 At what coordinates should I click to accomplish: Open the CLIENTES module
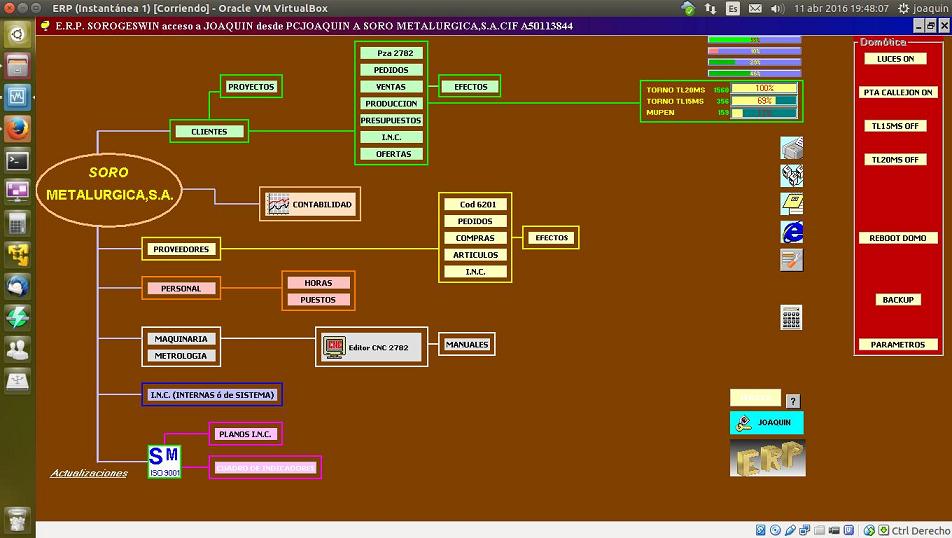click(209, 131)
